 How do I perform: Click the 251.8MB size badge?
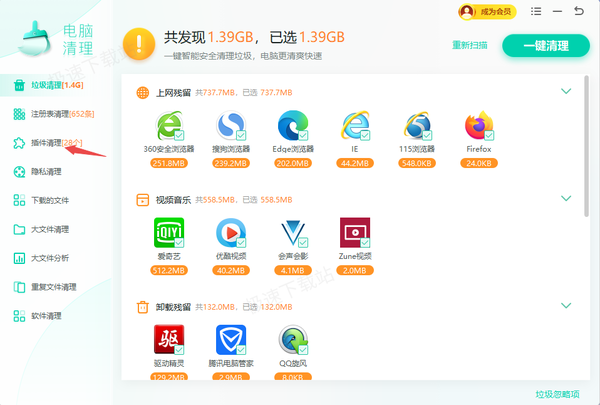[169, 163]
